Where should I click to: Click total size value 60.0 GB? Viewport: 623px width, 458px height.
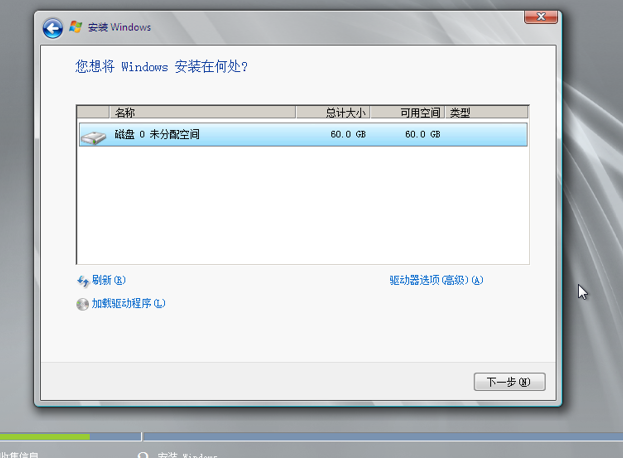[348, 134]
